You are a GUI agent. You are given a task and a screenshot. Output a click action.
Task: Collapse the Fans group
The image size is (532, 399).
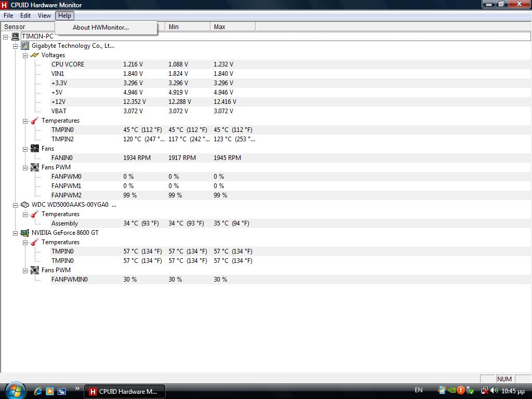25,149
